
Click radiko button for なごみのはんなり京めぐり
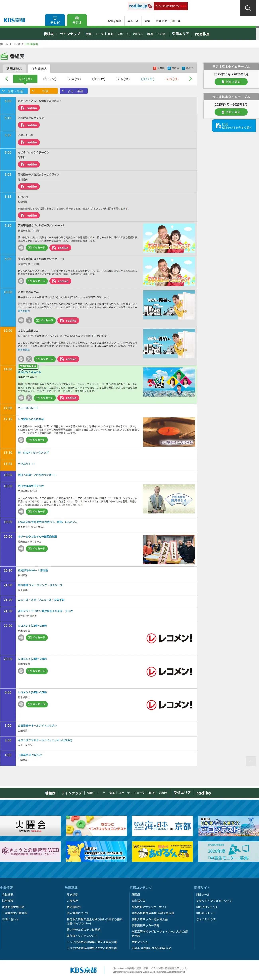click(29, 164)
